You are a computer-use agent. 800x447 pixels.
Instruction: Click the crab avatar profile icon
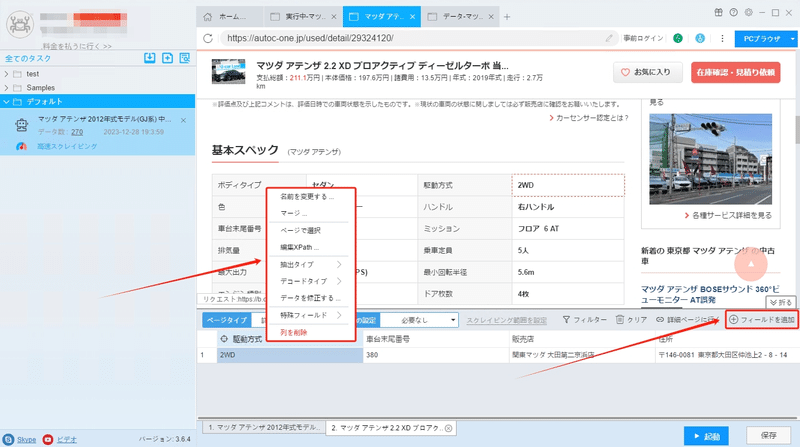20,23
